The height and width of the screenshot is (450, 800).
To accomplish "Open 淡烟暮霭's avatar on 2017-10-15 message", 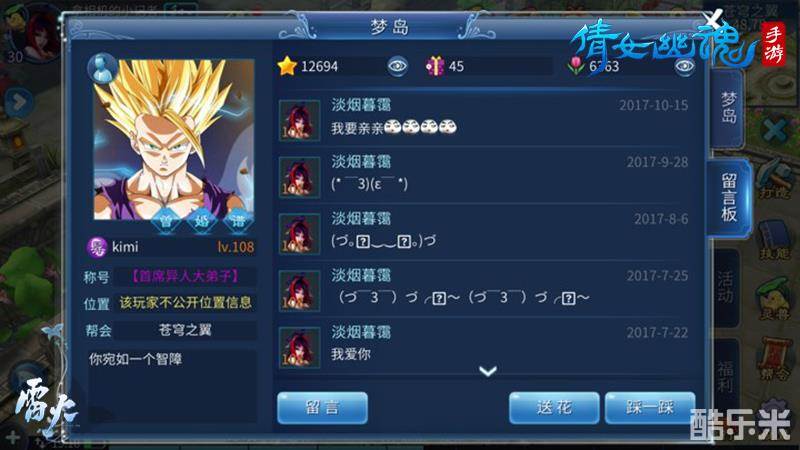I will (299, 120).
